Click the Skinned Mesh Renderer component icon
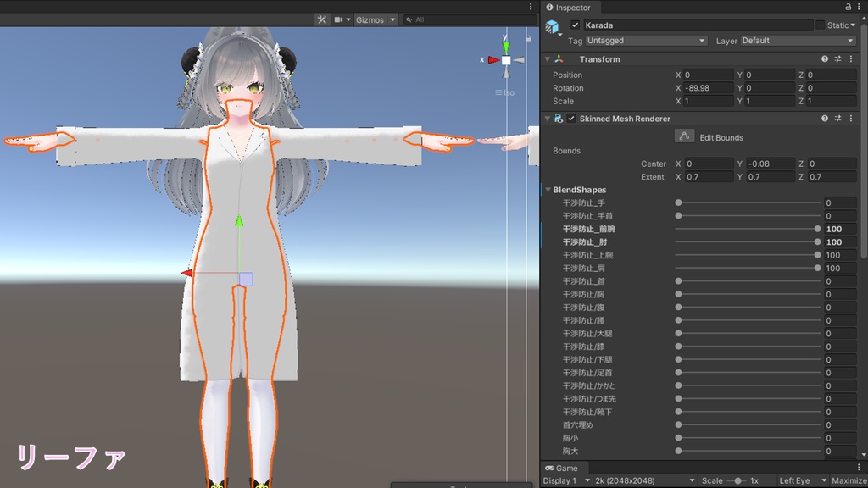This screenshot has width=868, height=488. click(x=559, y=119)
